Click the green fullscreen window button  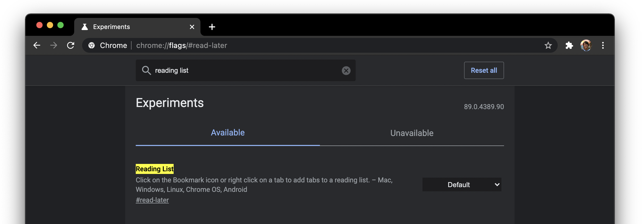[x=61, y=25]
